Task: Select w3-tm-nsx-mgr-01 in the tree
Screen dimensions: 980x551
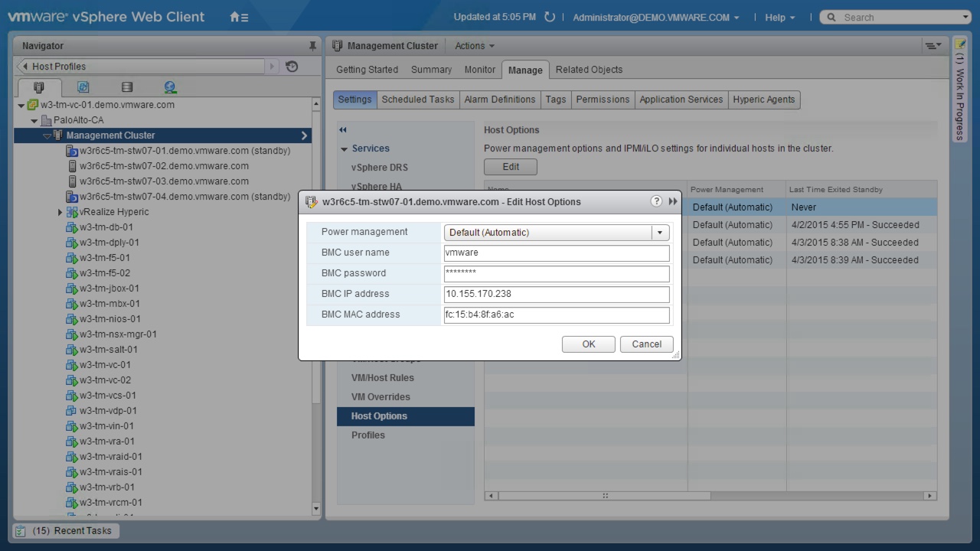Action: [x=118, y=334]
